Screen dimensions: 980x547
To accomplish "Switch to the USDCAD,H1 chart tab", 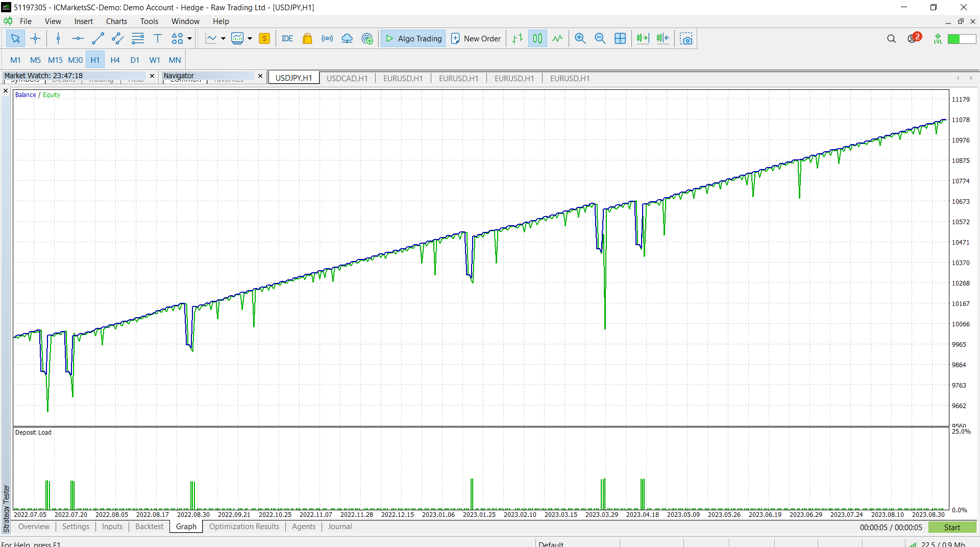I will [347, 78].
